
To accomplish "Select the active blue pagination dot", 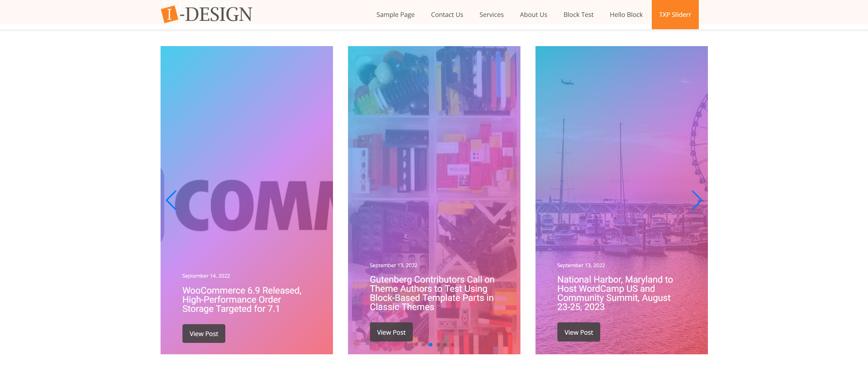I will coord(431,345).
